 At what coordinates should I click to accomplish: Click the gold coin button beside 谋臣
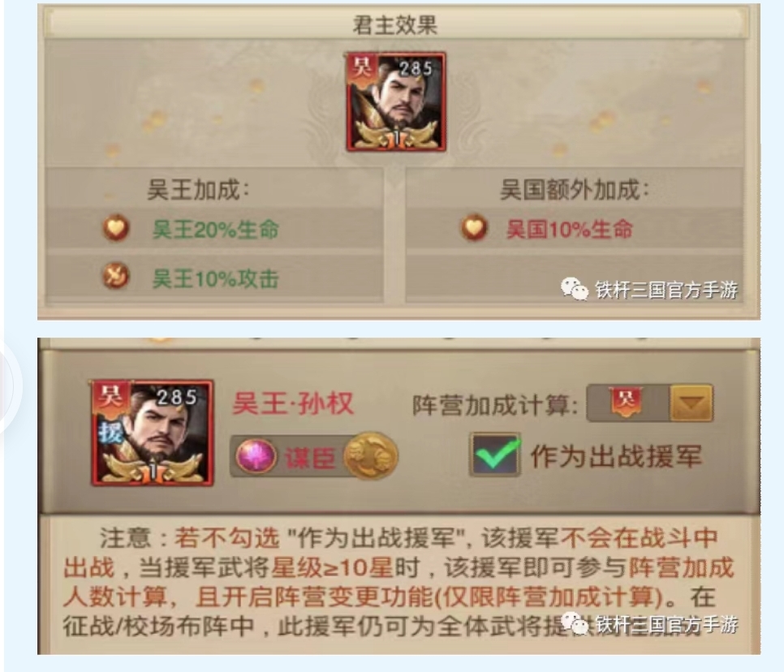point(371,456)
